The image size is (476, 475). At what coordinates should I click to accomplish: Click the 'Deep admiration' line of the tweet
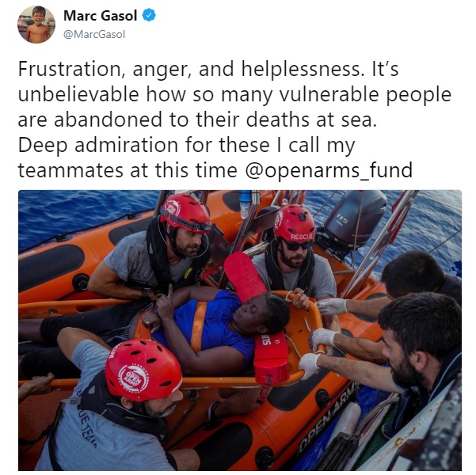coord(186,145)
